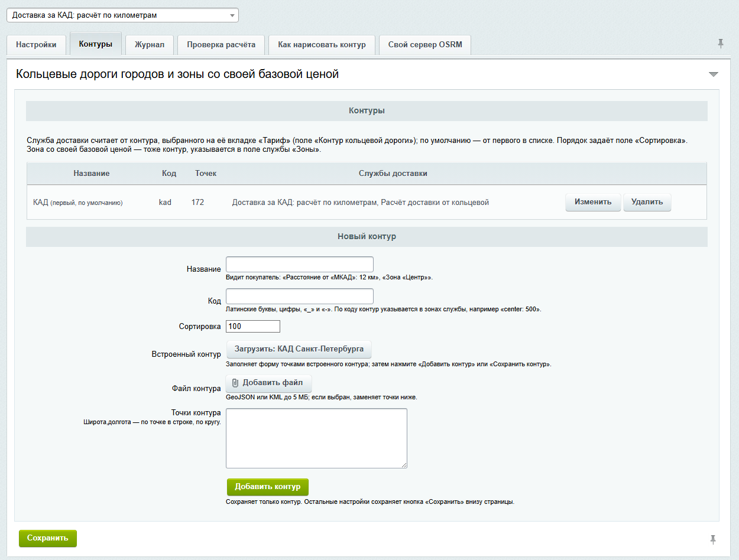
Task: Click the 172 points count cell
Action: click(x=197, y=203)
